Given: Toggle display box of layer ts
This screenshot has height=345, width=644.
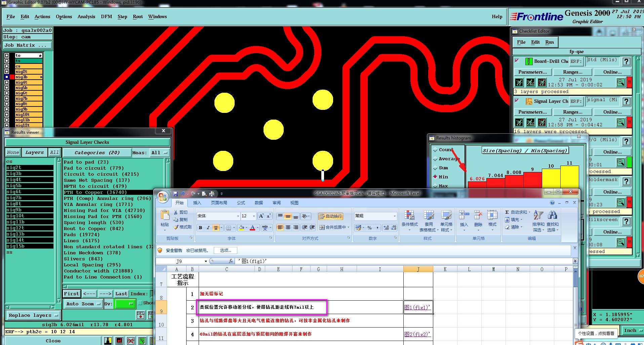Looking at the screenshot, I should 7,61.
